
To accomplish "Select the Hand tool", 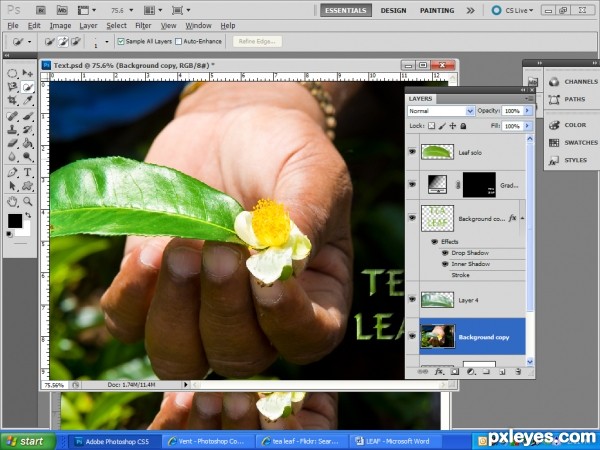I will [13, 201].
